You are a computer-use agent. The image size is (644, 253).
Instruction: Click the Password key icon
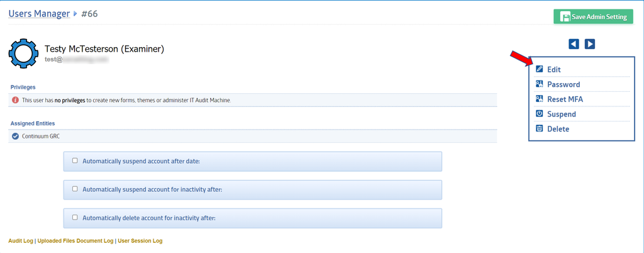click(539, 84)
